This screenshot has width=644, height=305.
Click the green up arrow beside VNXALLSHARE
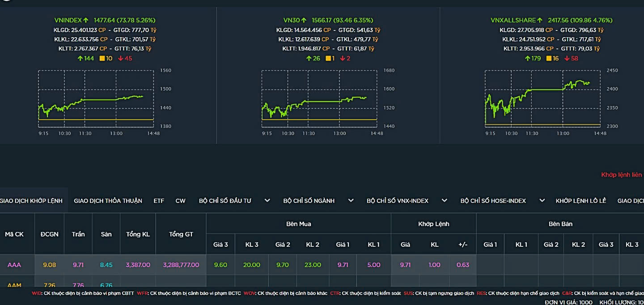click(x=540, y=20)
